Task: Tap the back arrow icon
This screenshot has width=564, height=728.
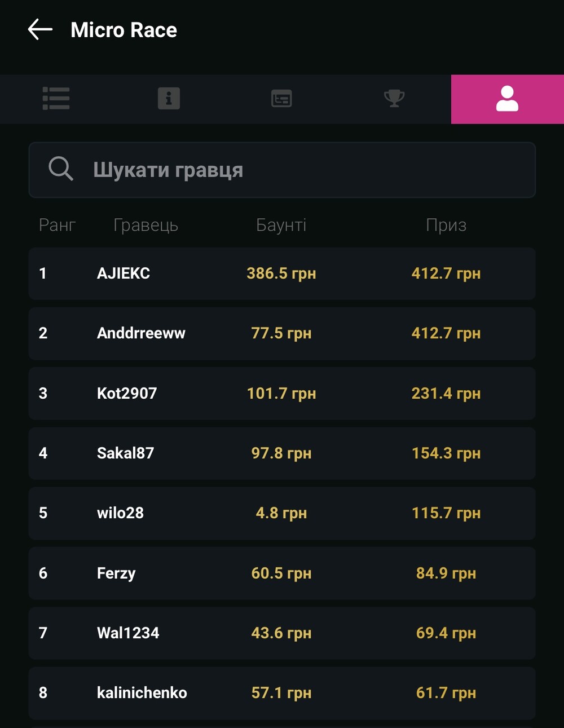Action: point(40,29)
